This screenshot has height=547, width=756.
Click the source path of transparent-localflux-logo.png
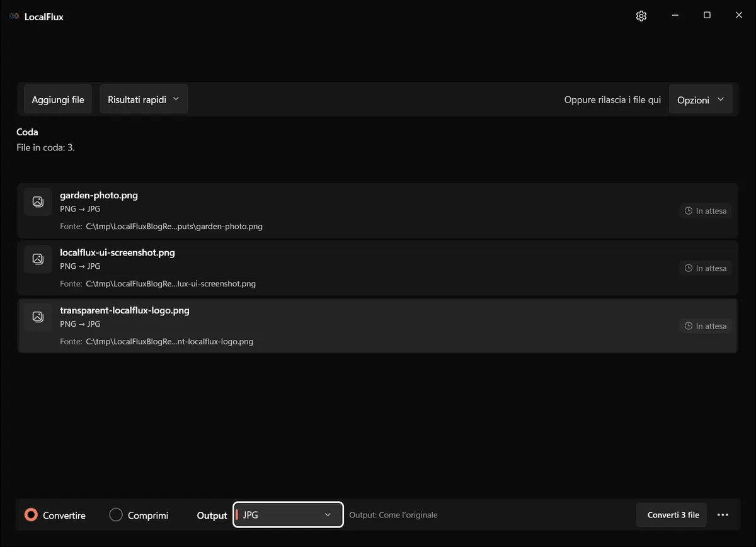pyautogui.click(x=169, y=341)
